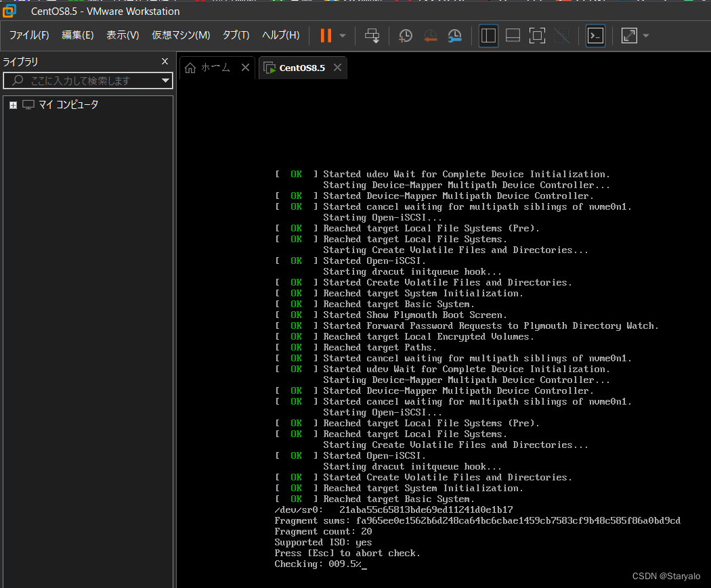The image size is (711, 588).
Task: Click the /dev/sr0 checksum line
Action: click(x=393, y=510)
